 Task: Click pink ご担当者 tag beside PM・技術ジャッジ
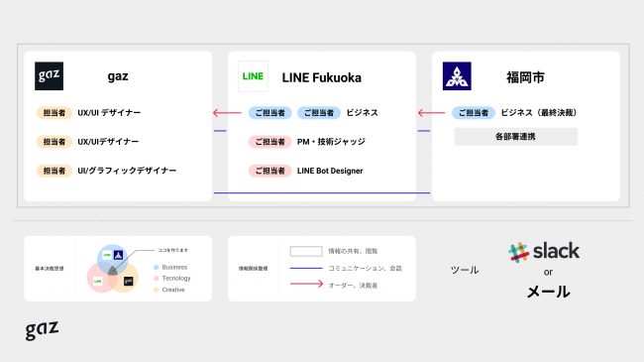pyautogui.click(x=270, y=142)
